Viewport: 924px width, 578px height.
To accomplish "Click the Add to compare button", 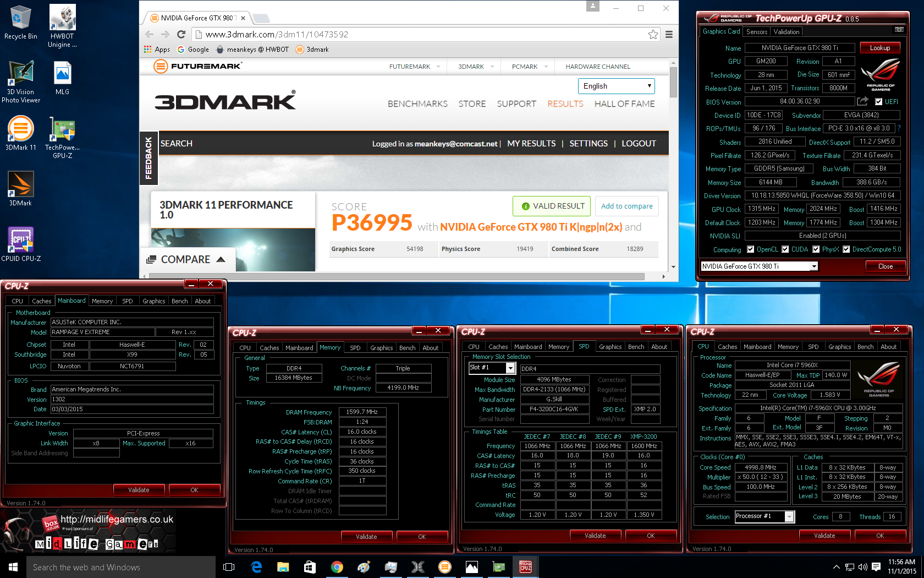I will pyautogui.click(x=626, y=206).
